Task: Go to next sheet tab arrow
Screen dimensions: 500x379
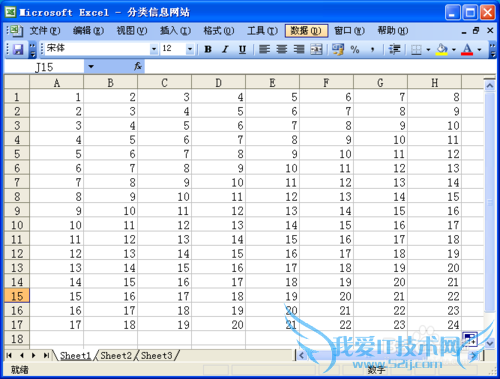Action: point(34,356)
